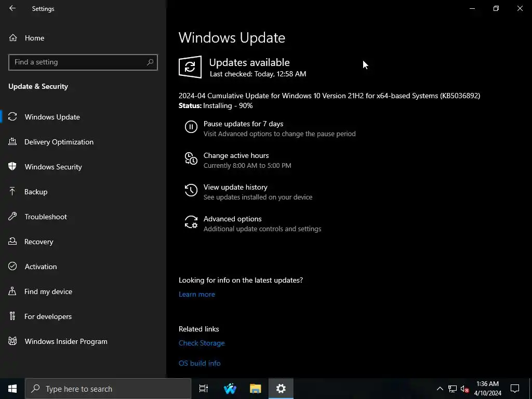Launch the blue W app on taskbar
The image size is (532, 399).
230,389
